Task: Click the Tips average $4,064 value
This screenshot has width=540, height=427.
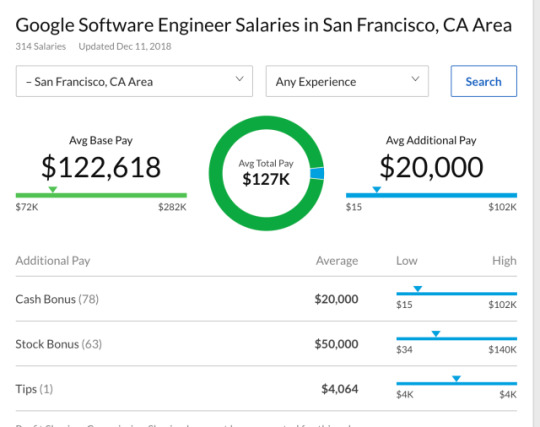Action: pos(340,389)
